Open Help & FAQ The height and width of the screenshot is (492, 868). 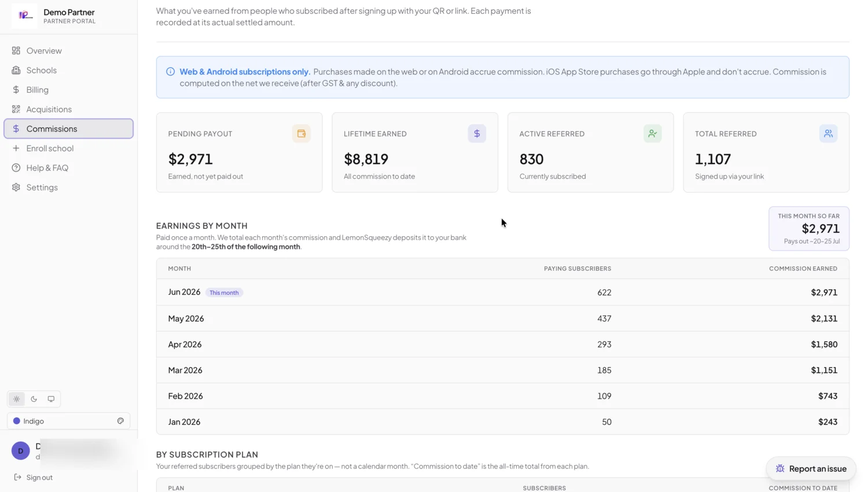pos(69,168)
